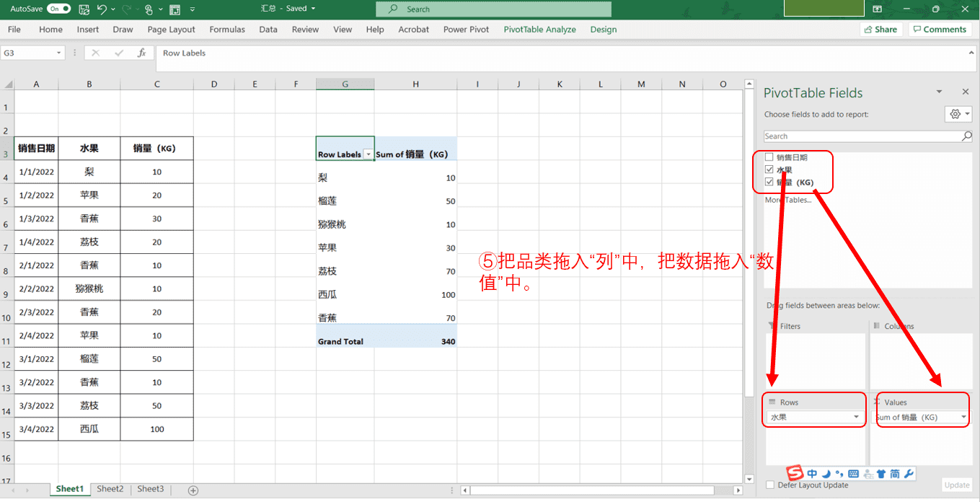Select cell with date 3/4/2022
Screen dimensions: 980x502
click(36, 428)
